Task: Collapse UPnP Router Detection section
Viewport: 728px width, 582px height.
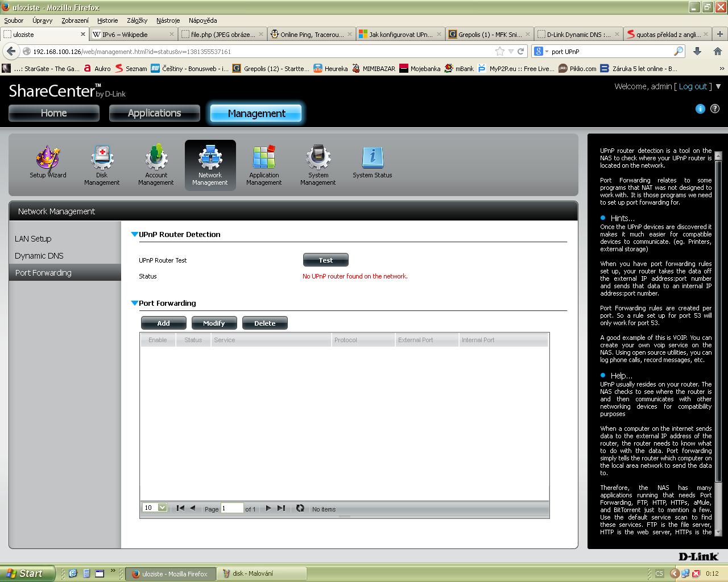Action: 135,234
